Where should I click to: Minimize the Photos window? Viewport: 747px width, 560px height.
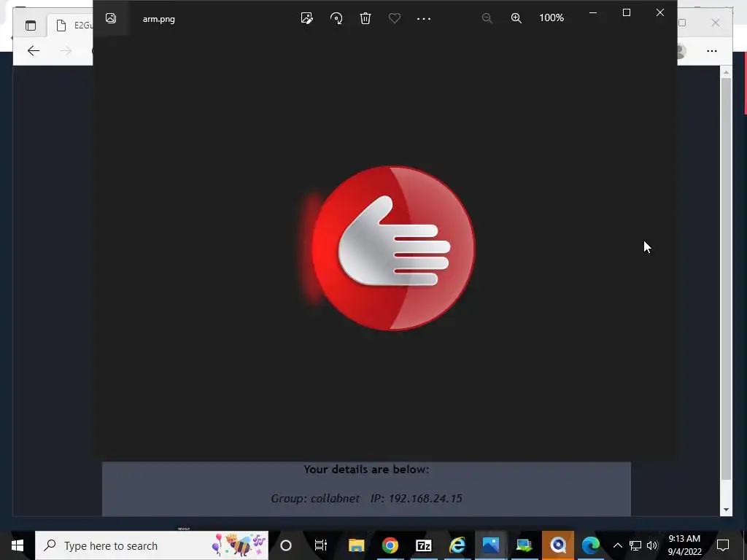[593, 13]
